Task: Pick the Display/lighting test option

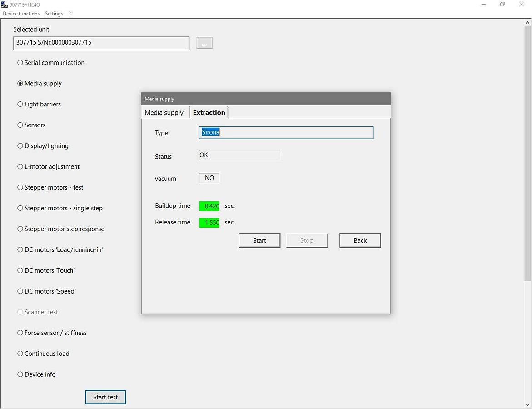Action: (x=20, y=146)
